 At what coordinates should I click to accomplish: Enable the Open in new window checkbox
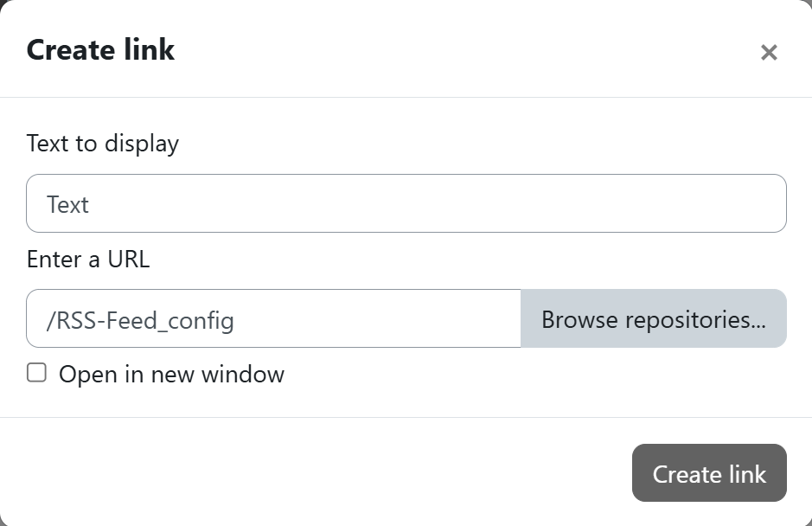click(36, 373)
